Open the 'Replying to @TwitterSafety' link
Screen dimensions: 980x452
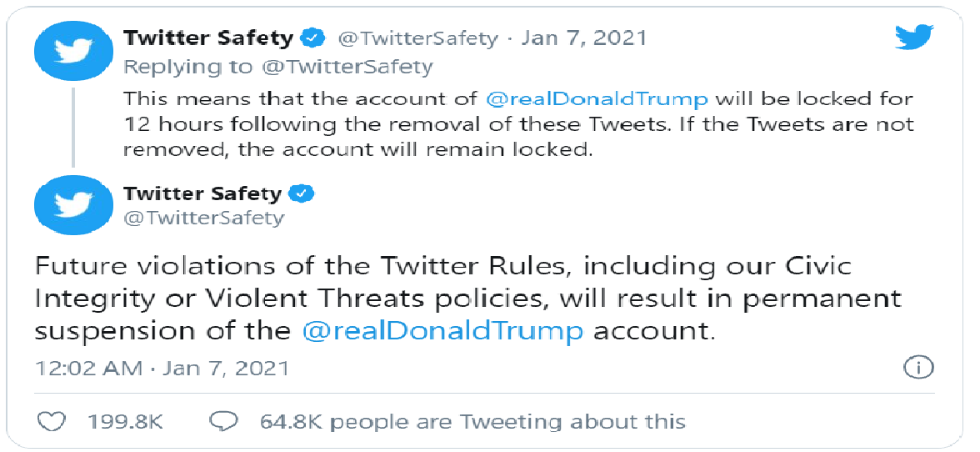pos(278,67)
